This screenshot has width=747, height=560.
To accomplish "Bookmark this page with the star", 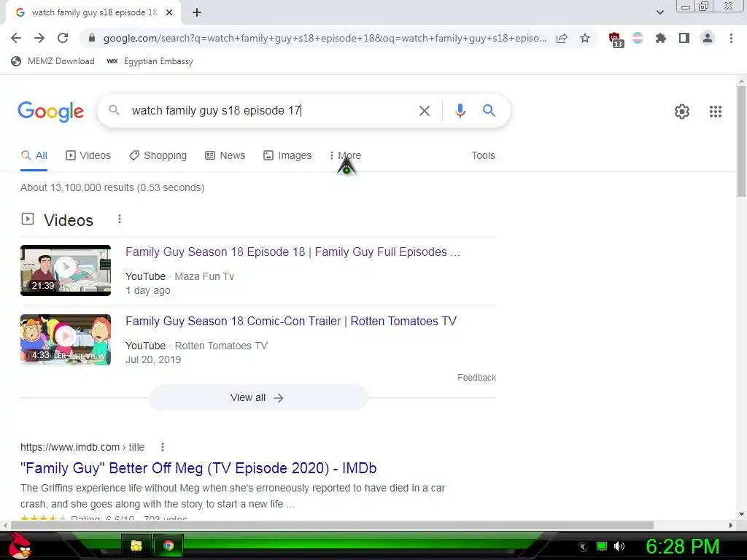I will click(585, 38).
